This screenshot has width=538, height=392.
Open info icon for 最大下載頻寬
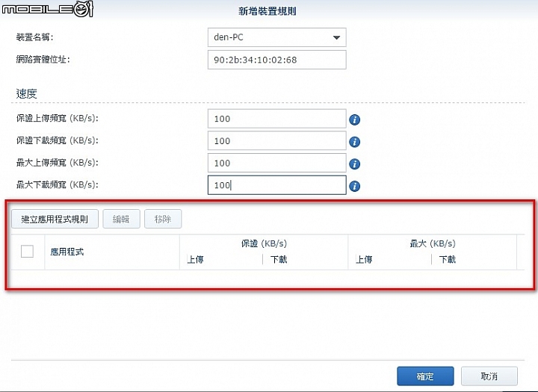354,186
